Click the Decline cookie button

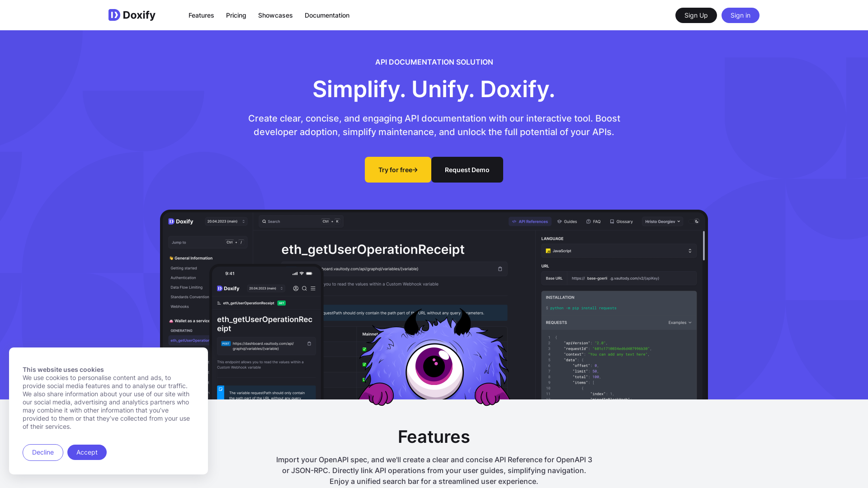pyautogui.click(x=42, y=452)
